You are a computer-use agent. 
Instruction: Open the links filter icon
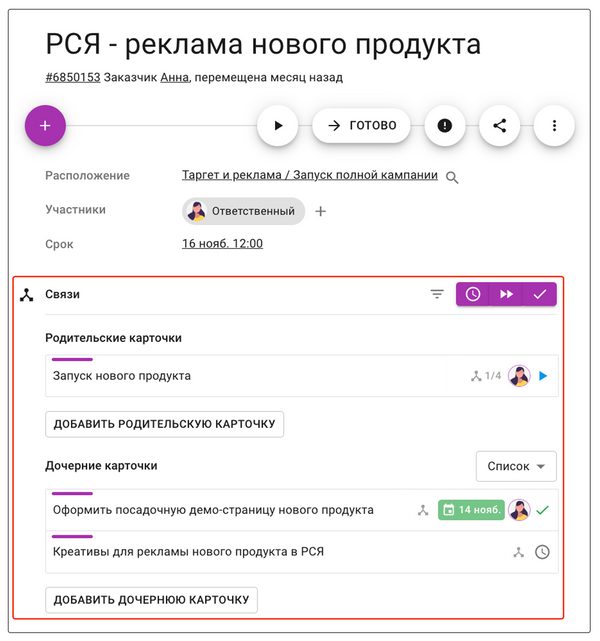[x=437, y=294]
